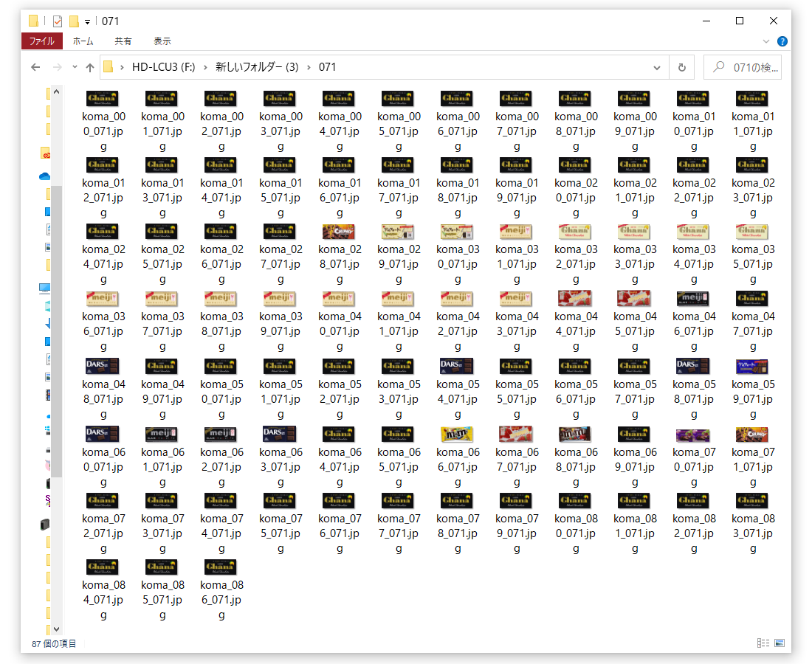
Task: Expand address bar history dropdown
Action: coord(657,67)
